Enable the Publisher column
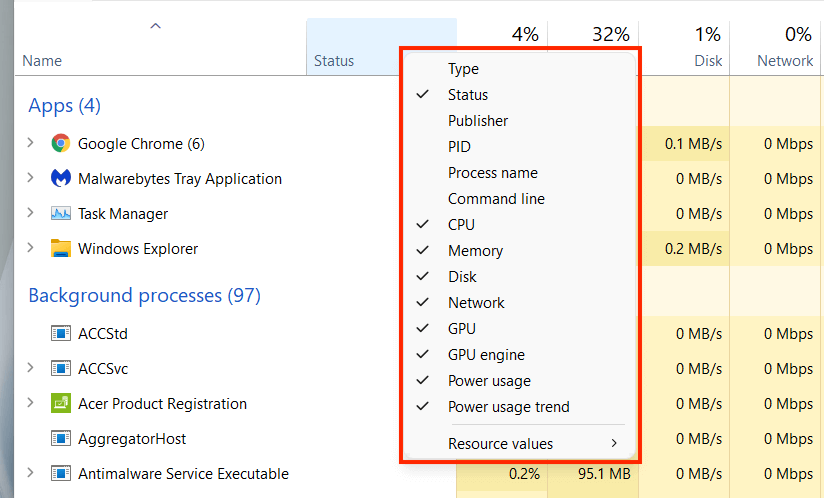 [x=478, y=121]
